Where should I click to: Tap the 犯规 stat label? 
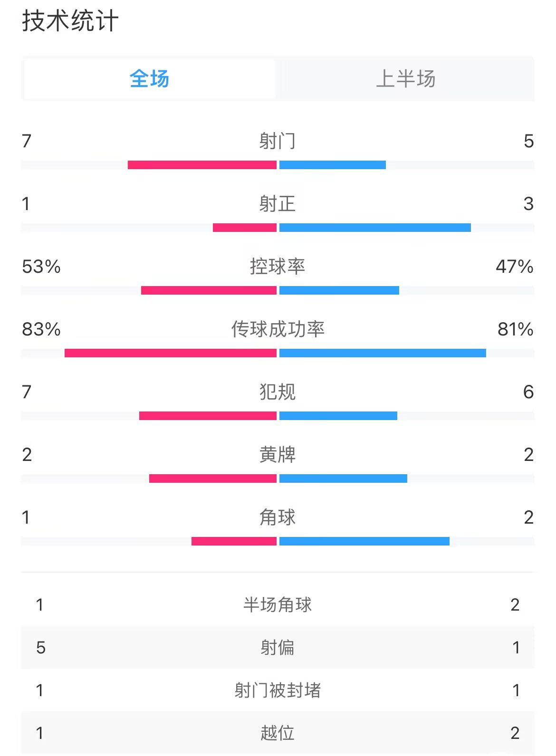pyautogui.click(x=278, y=392)
